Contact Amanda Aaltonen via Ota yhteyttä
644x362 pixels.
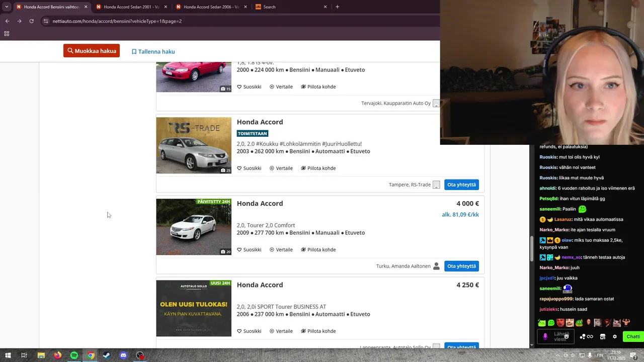click(461, 266)
